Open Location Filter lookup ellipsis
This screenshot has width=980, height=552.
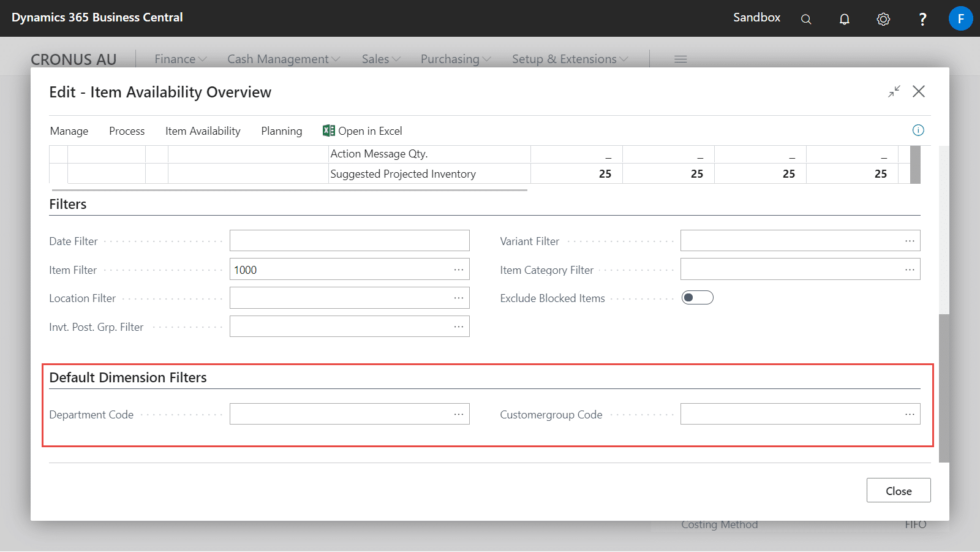[459, 298]
